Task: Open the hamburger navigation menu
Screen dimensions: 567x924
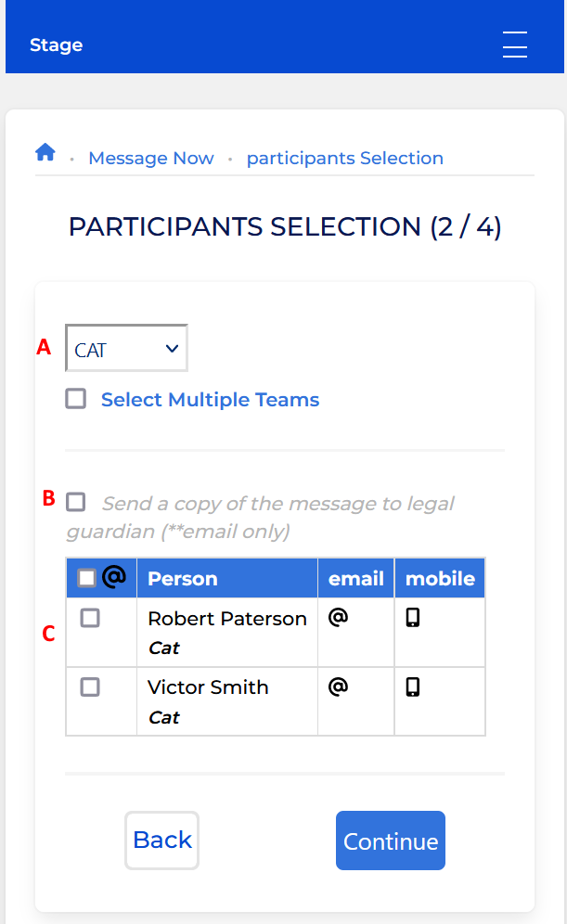Action: (x=514, y=45)
